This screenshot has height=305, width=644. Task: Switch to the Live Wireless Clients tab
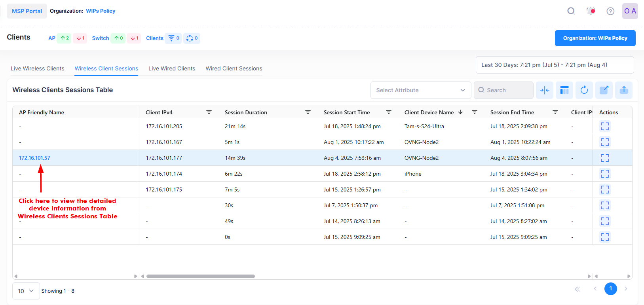point(37,68)
